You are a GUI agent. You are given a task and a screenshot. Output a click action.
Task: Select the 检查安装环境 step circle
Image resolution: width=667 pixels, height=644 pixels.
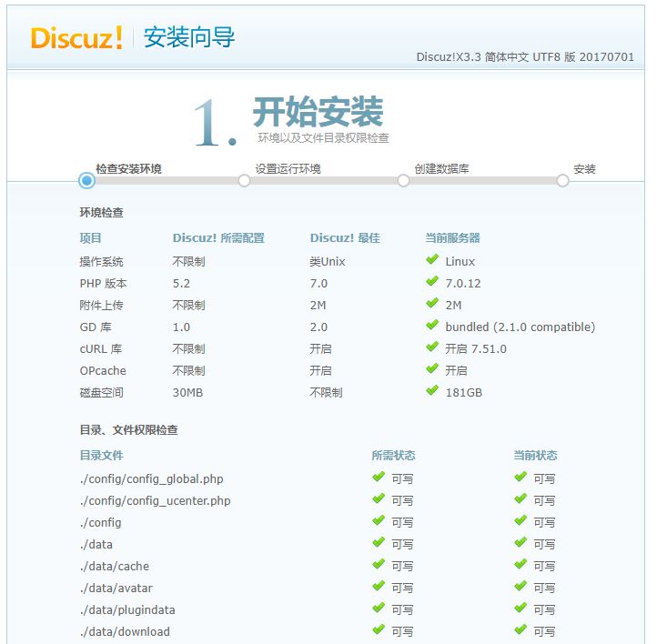click(x=86, y=180)
